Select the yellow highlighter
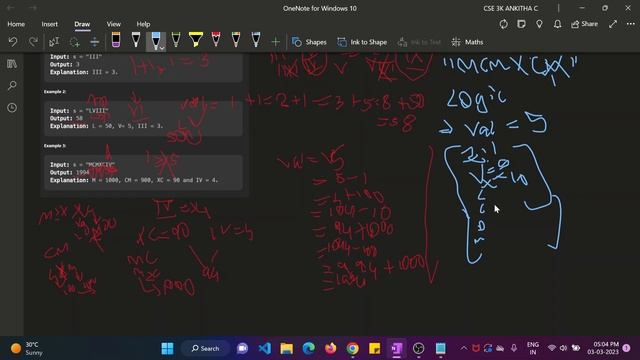This screenshot has width=640, height=360. pyautogui.click(x=196, y=40)
